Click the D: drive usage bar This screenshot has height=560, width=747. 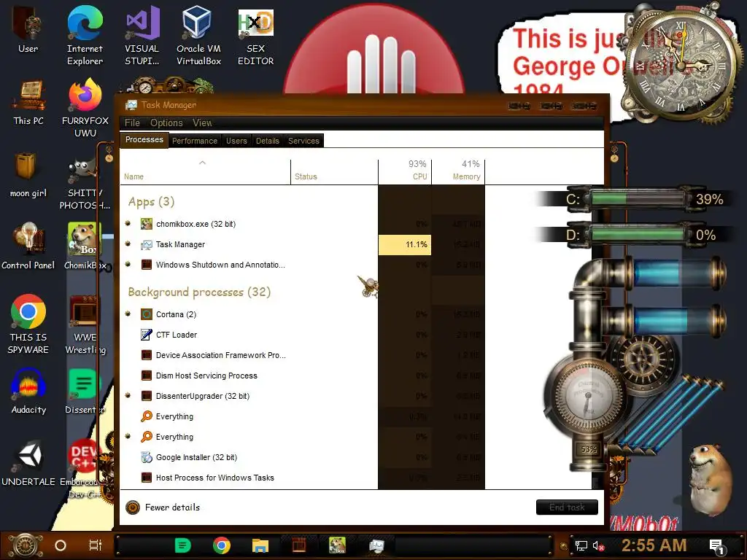tap(637, 235)
